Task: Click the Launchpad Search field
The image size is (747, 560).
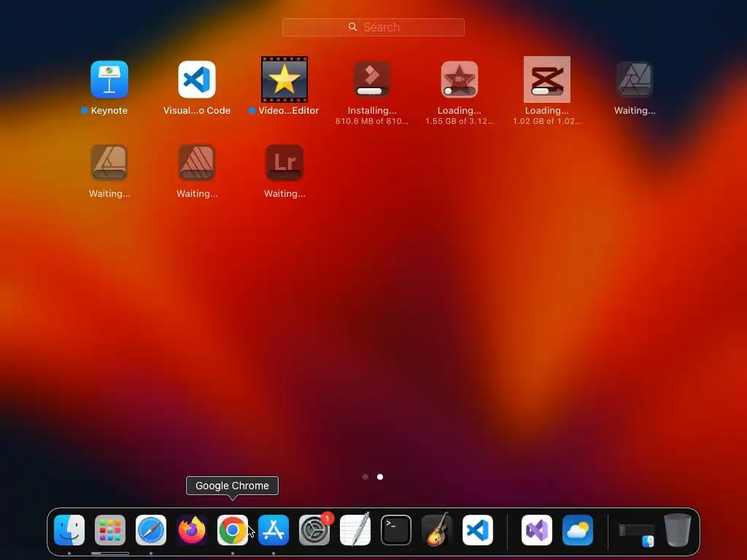Action: tap(373, 27)
